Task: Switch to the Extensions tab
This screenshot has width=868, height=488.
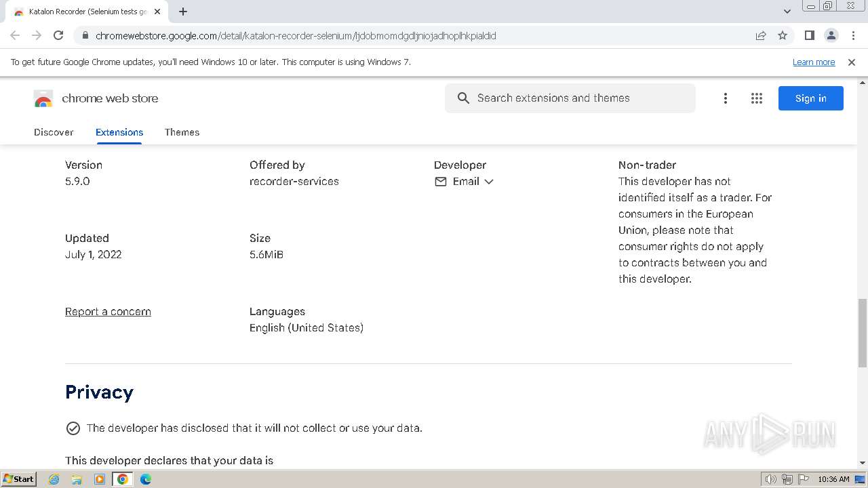Action: coord(119,132)
